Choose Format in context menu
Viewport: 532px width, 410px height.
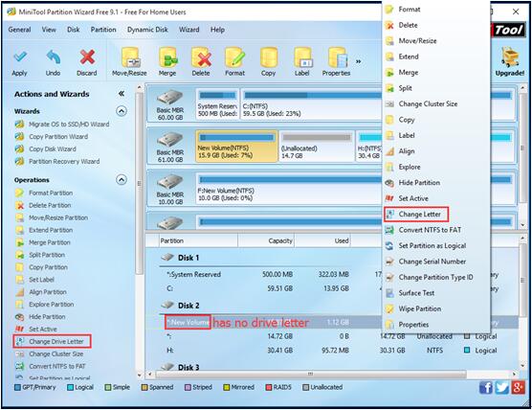pos(410,10)
